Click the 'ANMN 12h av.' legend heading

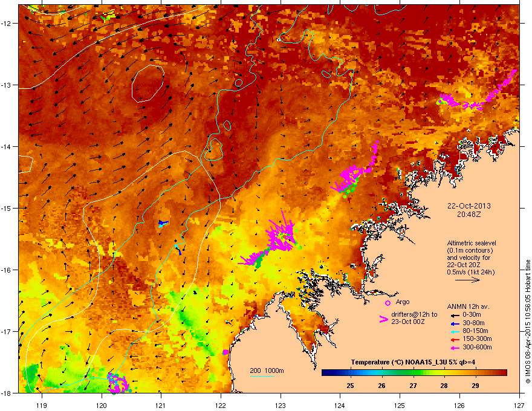click(x=468, y=306)
